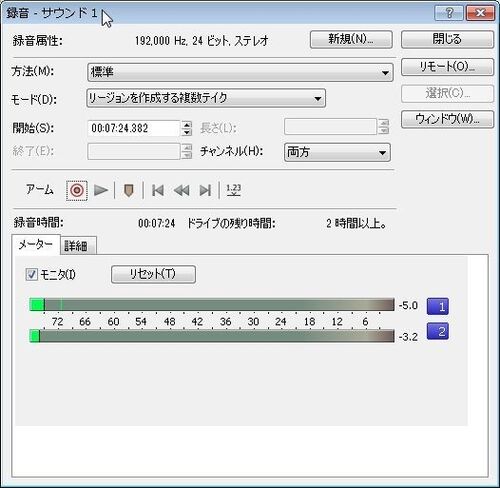Go to start with the skip-back icon
This screenshot has width=500, height=488.
click(x=158, y=190)
